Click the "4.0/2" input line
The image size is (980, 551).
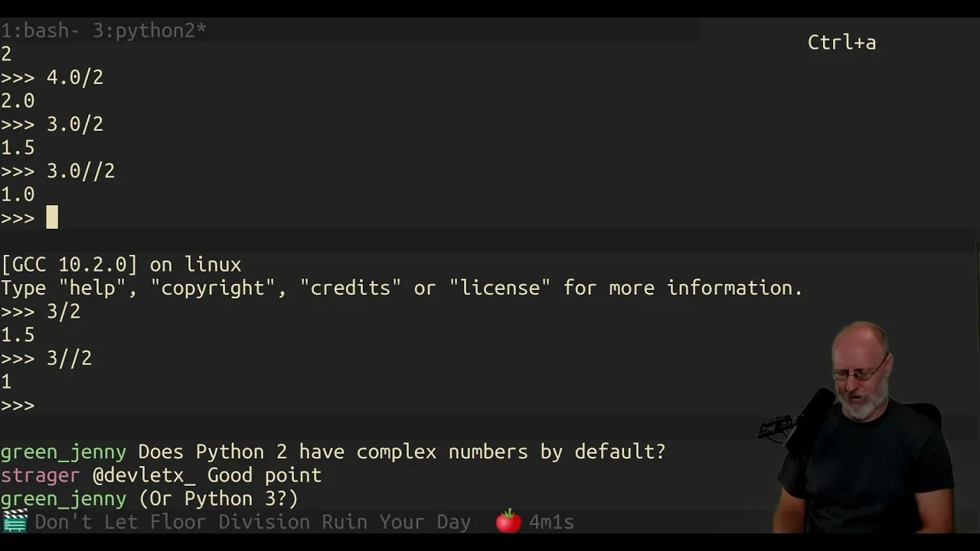[74, 78]
